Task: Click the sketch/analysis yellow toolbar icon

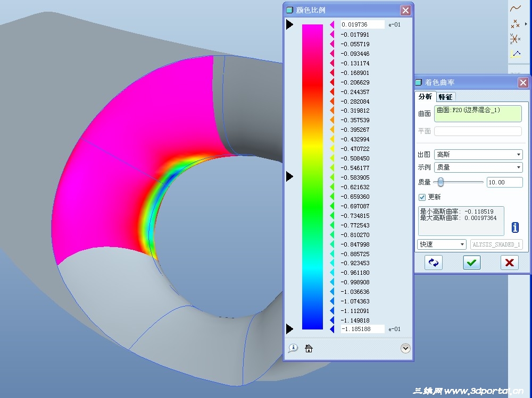Action: (516, 54)
